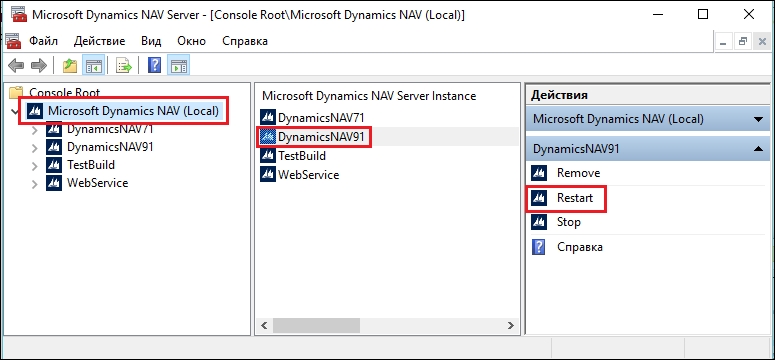Viewport: 775px width, 360px height.
Task: Select Microsoft Dynamics NAV (Local) tree node
Action: [x=133, y=111]
